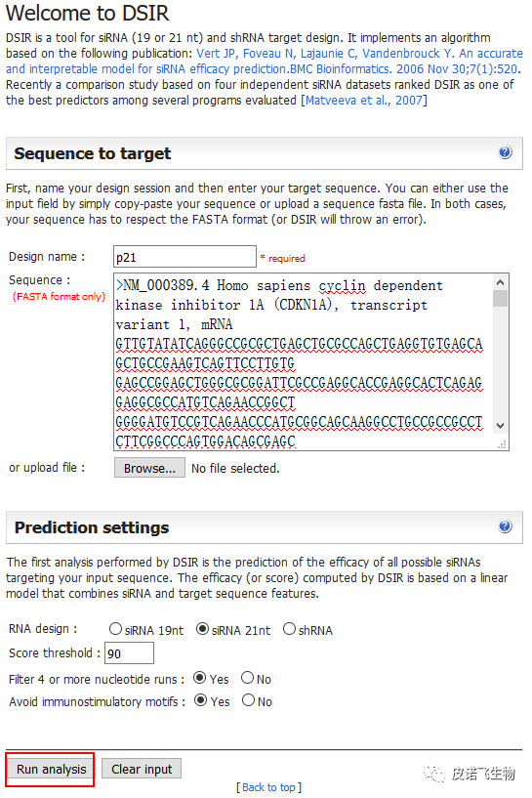Click into the Design name field
The image size is (532, 798).
(x=184, y=257)
